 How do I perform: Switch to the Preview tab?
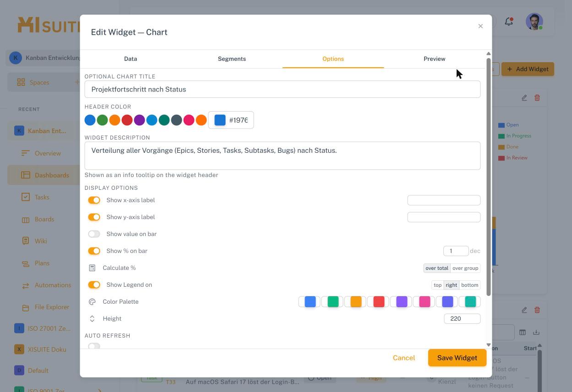point(434,59)
